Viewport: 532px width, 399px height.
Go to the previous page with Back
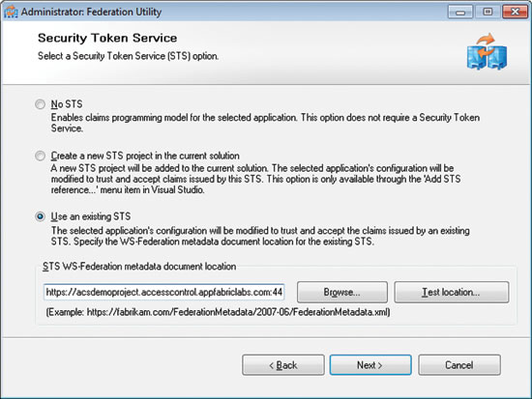[283, 365]
